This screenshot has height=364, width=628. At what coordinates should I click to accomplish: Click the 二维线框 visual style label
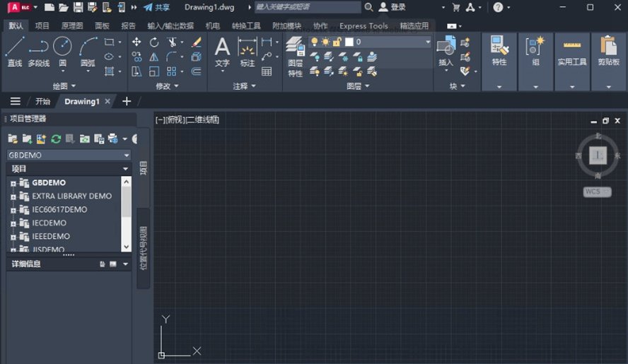202,119
